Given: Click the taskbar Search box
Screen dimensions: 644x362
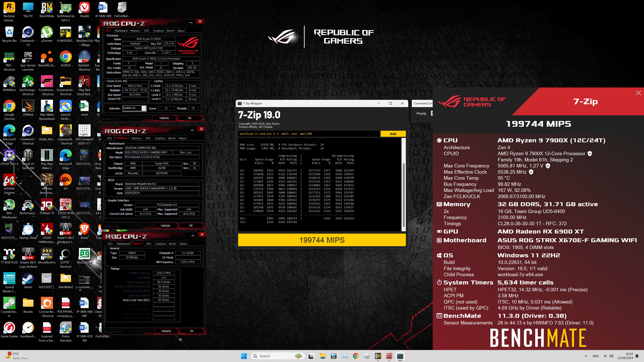Looking at the screenshot, I should point(278,356).
